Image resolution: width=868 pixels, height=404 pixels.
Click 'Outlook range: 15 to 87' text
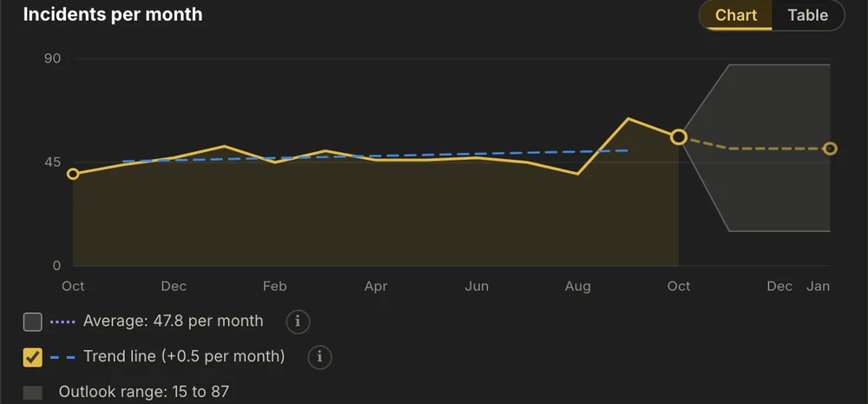tap(144, 392)
